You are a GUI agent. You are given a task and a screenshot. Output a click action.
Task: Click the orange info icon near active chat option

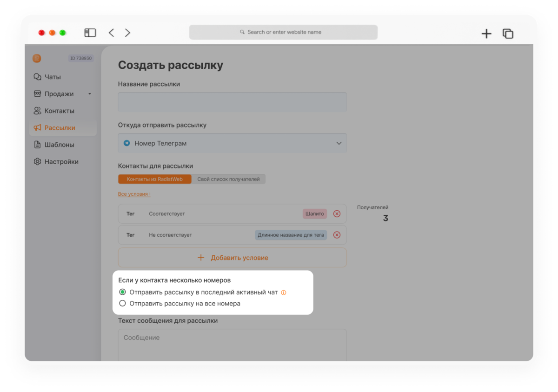click(x=284, y=292)
